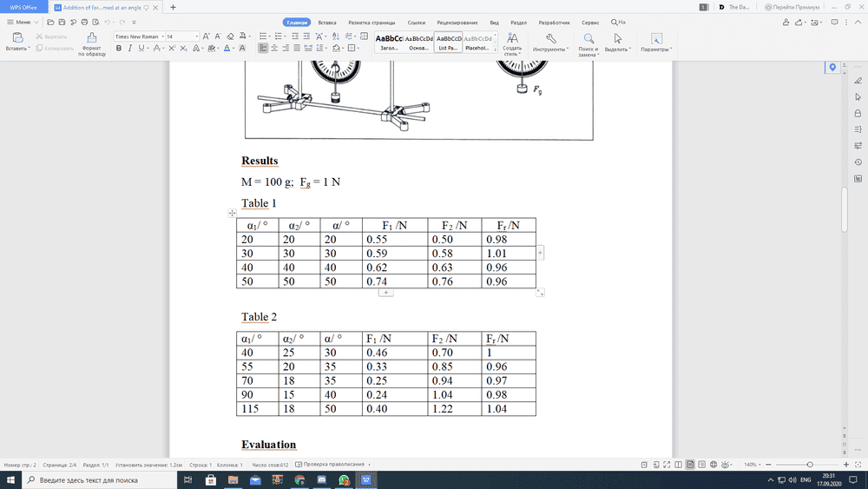868x489 pixels.
Task: Toggle the spell check (Проверка правописания) option
Action: click(x=333, y=465)
